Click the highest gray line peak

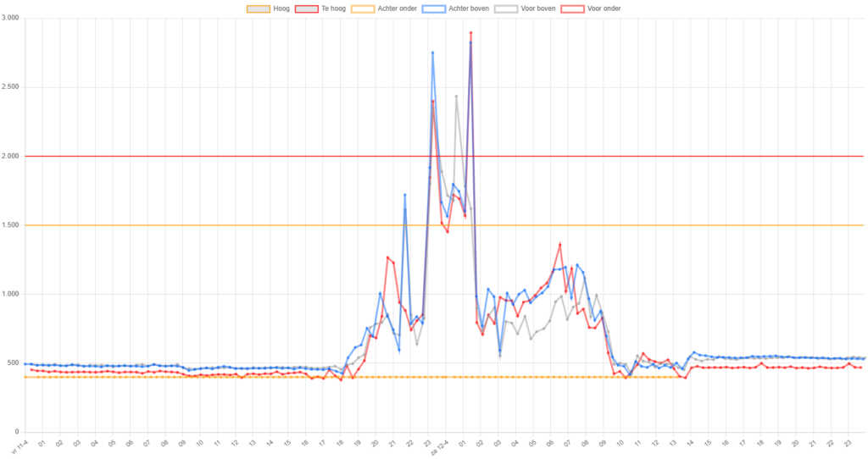coord(457,95)
